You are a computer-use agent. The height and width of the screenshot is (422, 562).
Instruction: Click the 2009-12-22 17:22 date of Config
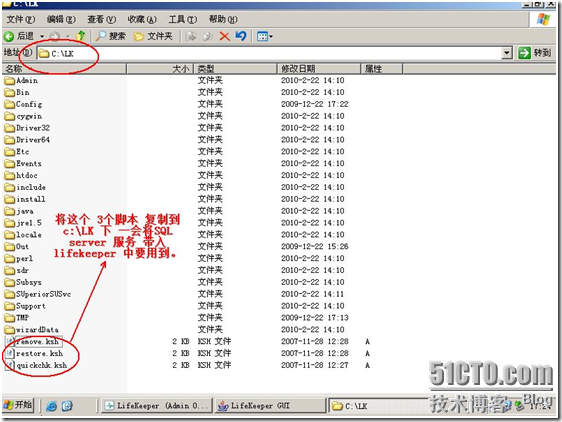pyautogui.click(x=315, y=104)
